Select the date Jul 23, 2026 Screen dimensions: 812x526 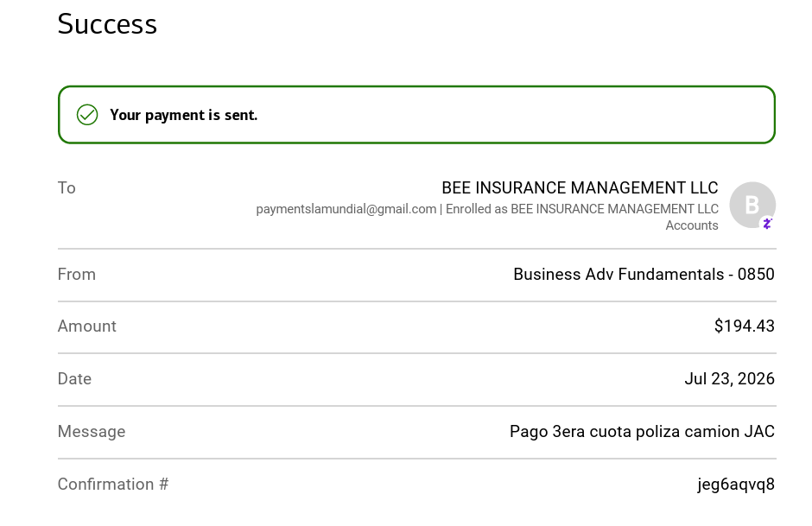tap(729, 379)
